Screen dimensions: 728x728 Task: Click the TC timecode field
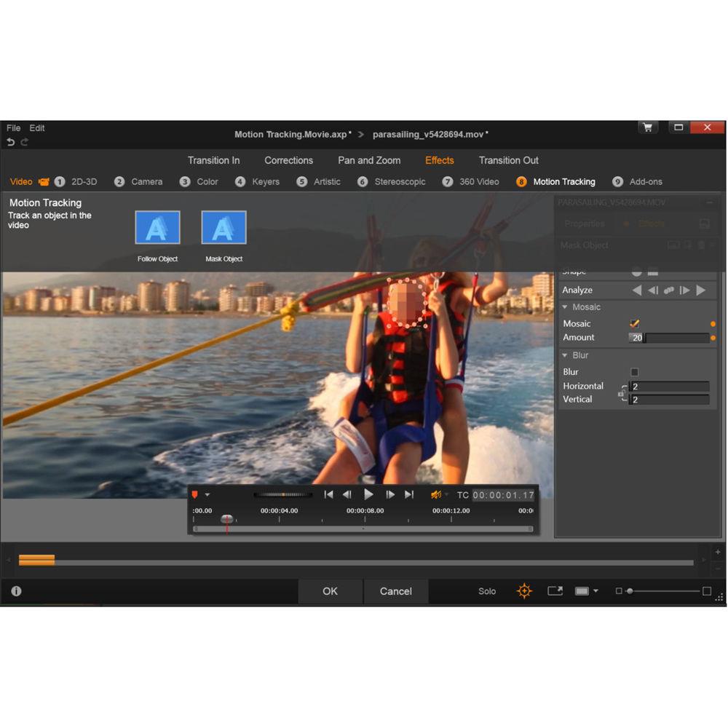point(501,494)
